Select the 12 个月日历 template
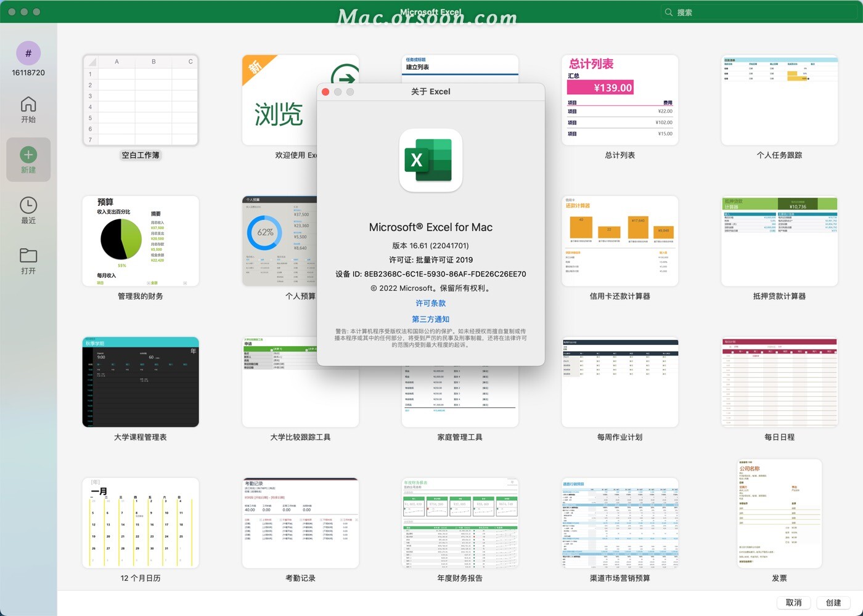This screenshot has width=863, height=616. point(140,522)
